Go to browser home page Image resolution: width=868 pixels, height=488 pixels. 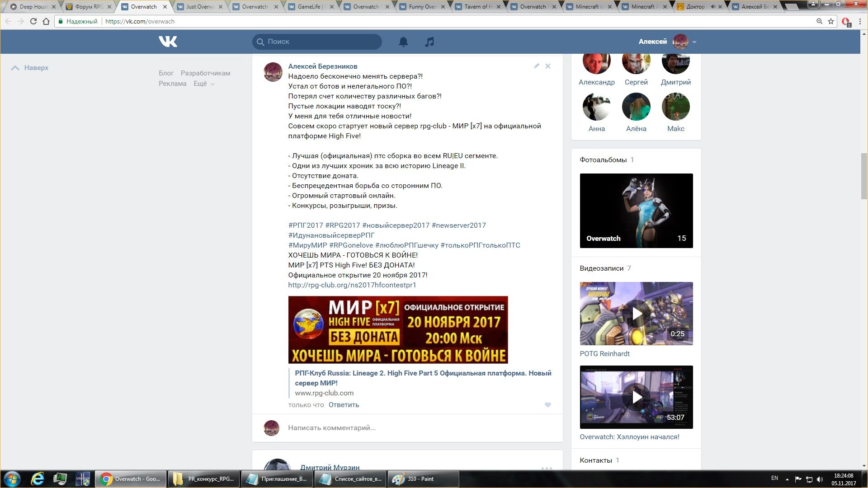click(46, 21)
